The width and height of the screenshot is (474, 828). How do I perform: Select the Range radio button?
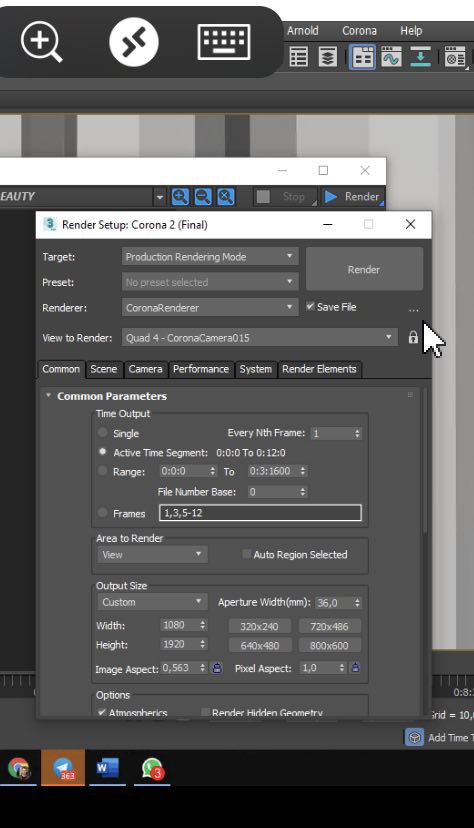point(103,471)
